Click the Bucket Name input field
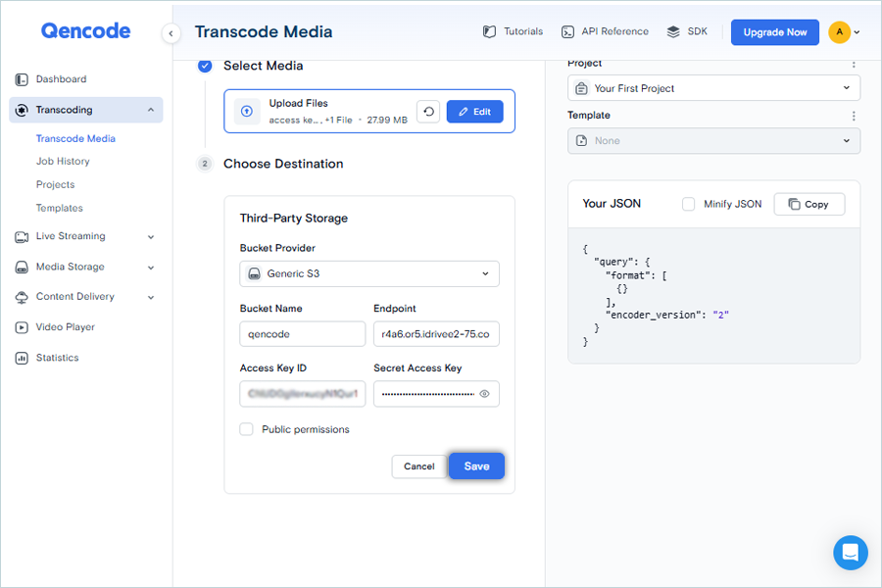The height and width of the screenshot is (588, 882). pyautogui.click(x=302, y=334)
